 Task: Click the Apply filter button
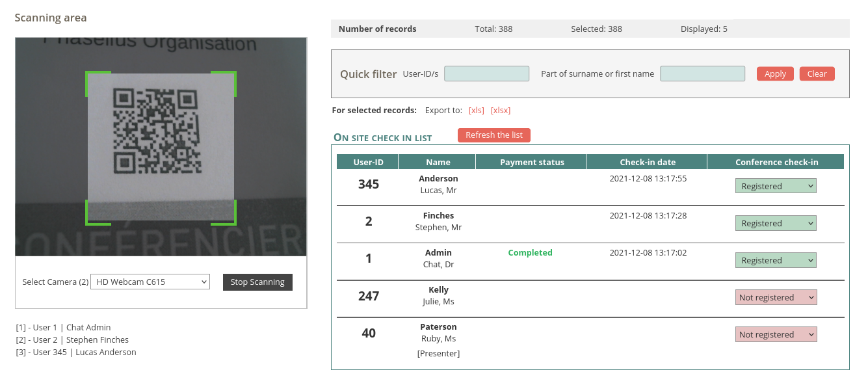pos(775,73)
